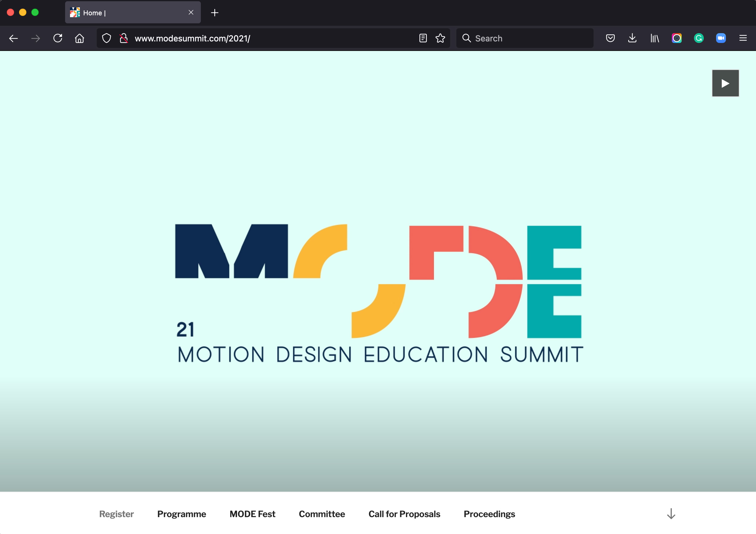Click the Register link

pos(116,514)
